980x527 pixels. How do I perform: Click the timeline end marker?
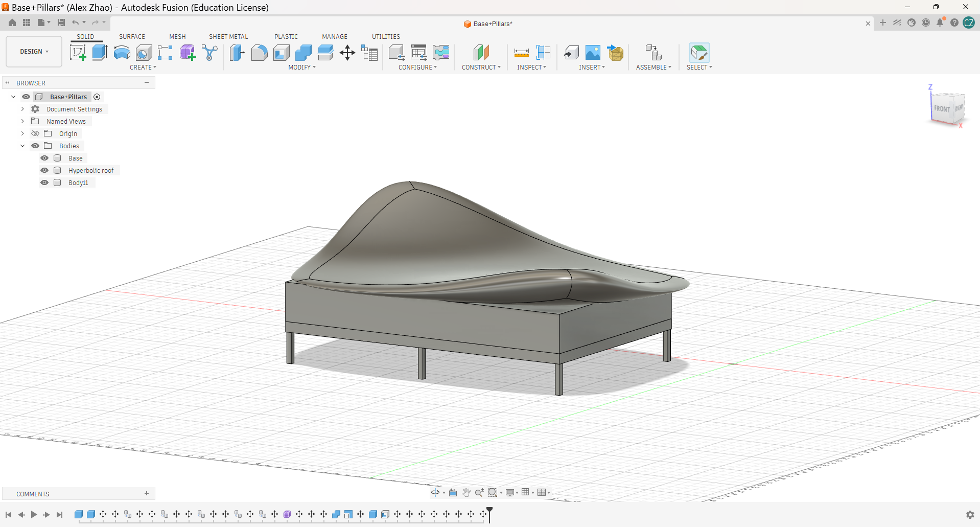point(489,514)
